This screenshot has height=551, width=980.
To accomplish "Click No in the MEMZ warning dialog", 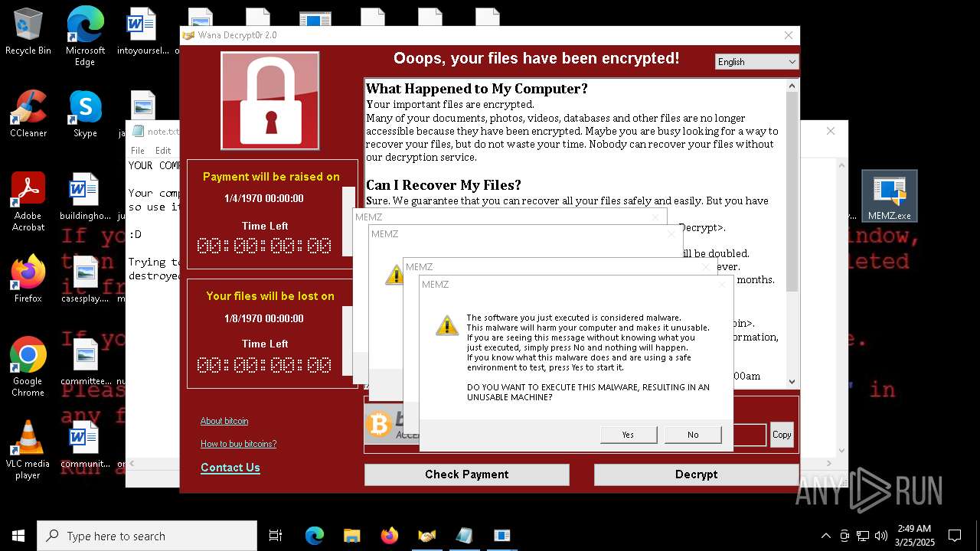I will [693, 435].
